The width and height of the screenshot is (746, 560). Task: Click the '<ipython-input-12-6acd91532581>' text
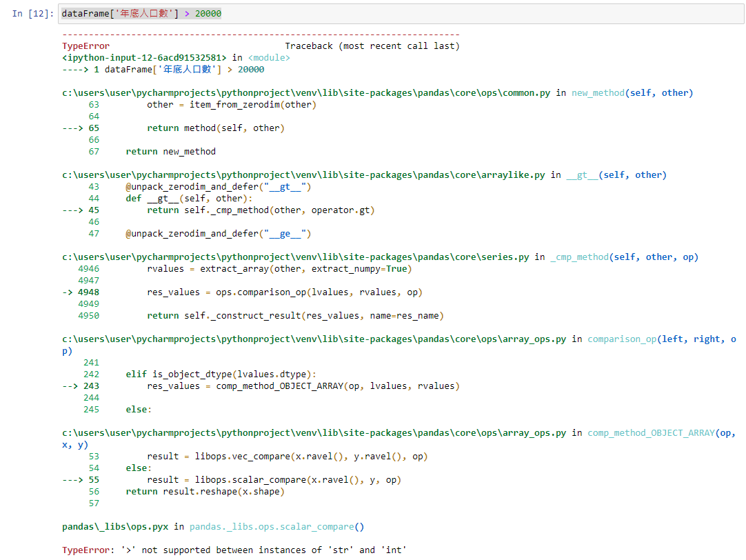click(144, 57)
